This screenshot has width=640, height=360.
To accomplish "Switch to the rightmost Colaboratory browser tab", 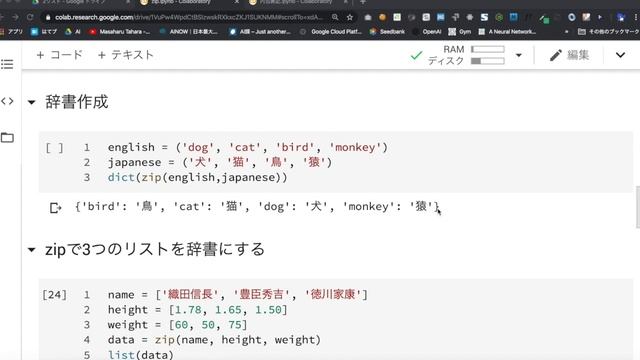I will [x=298, y=2].
